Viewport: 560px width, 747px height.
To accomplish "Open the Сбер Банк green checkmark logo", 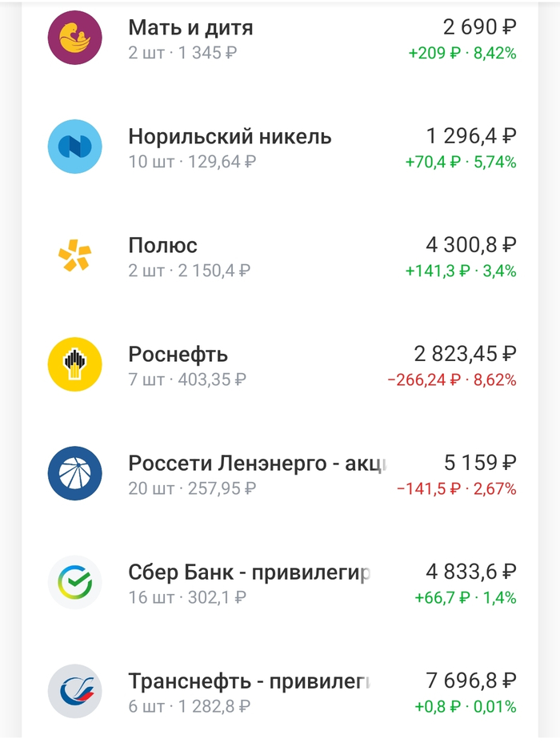I will (x=74, y=582).
